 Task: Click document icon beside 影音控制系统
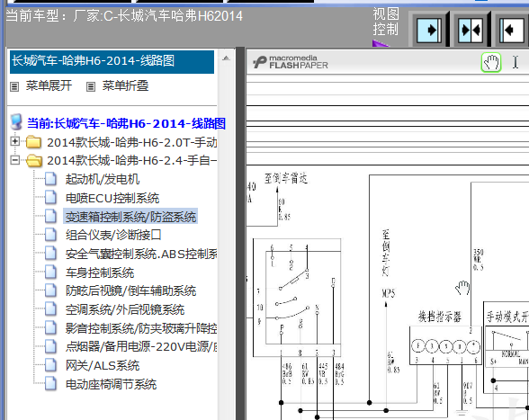50,327
